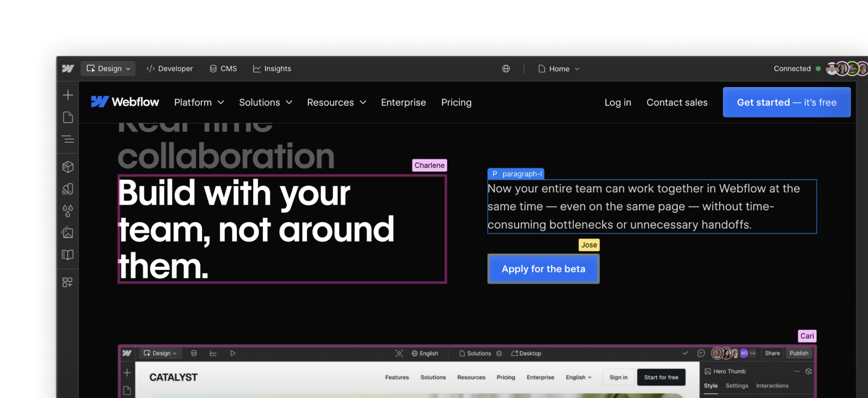The image size is (868, 398).
Task: Click the CATALYST brand text in preview
Action: coord(174,377)
